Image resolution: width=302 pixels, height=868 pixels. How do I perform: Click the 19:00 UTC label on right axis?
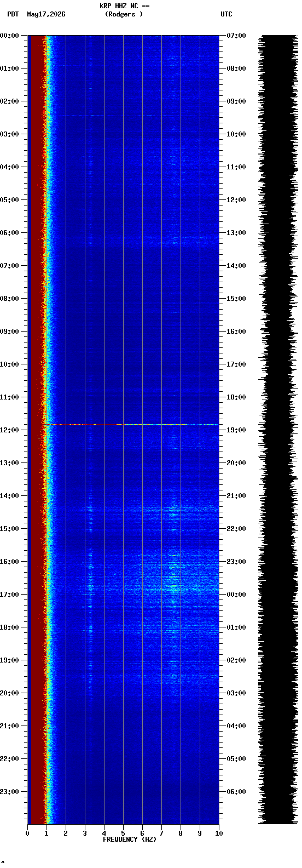coord(236,430)
